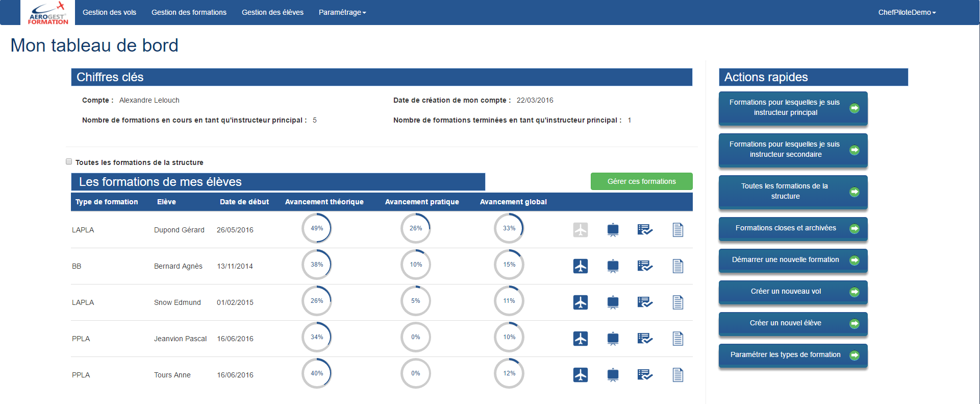This screenshot has height=404, width=980.
Task: Open the presentation board icon for Dupond Gérard
Action: [613, 230]
